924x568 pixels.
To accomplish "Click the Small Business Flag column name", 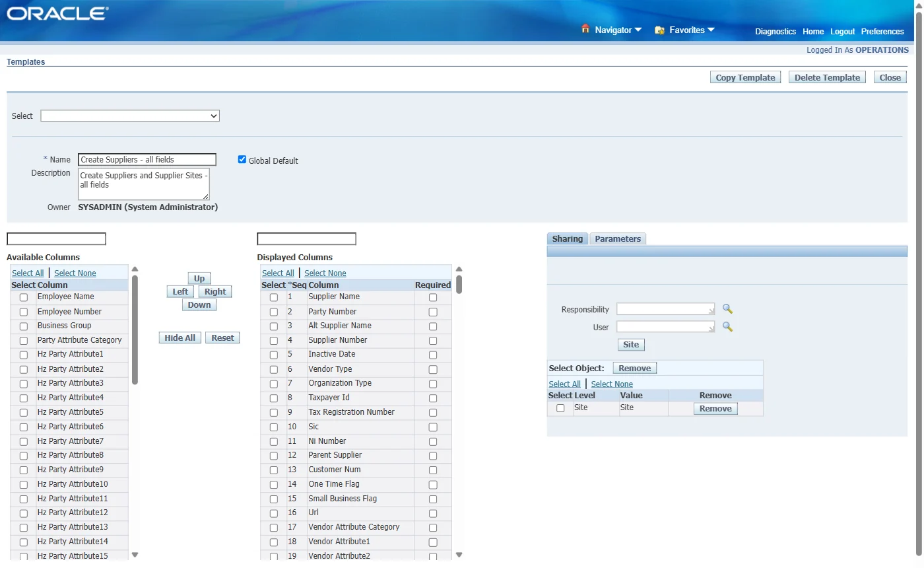I will pyautogui.click(x=343, y=499).
